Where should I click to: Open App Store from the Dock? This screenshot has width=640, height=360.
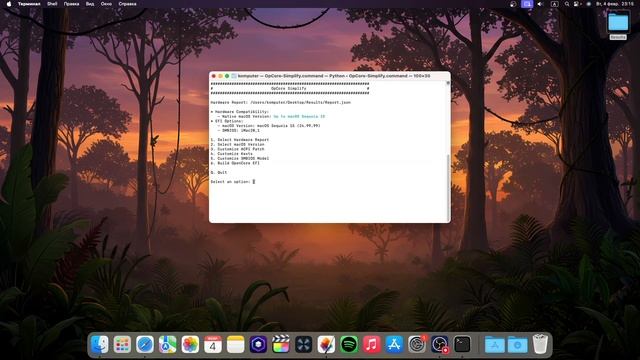tap(394, 344)
